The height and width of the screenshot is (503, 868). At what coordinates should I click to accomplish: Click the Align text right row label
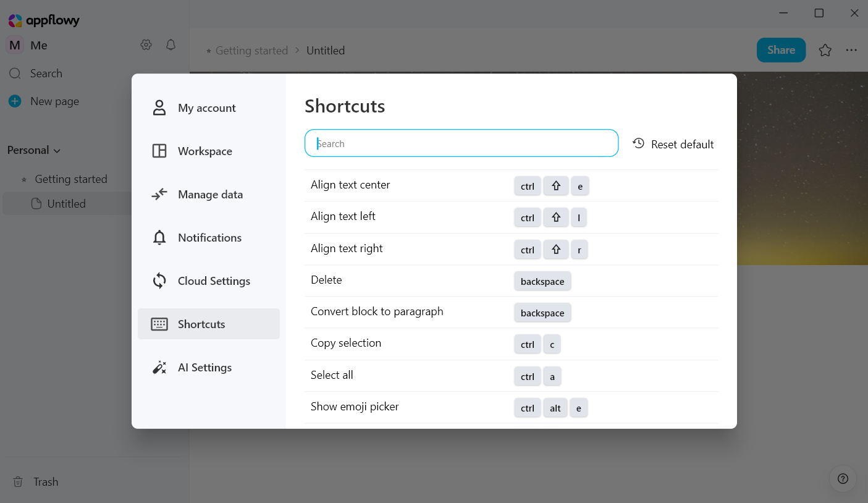coord(347,248)
